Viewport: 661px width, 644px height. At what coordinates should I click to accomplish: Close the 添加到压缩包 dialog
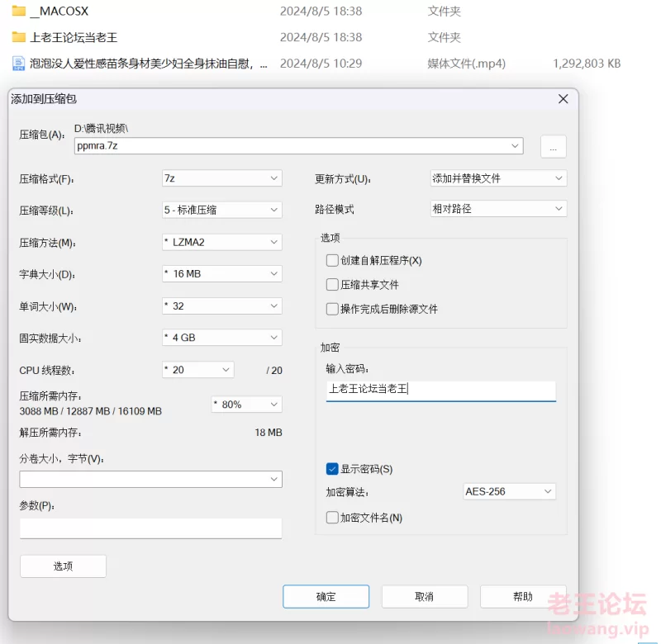(x=564, y=99)
